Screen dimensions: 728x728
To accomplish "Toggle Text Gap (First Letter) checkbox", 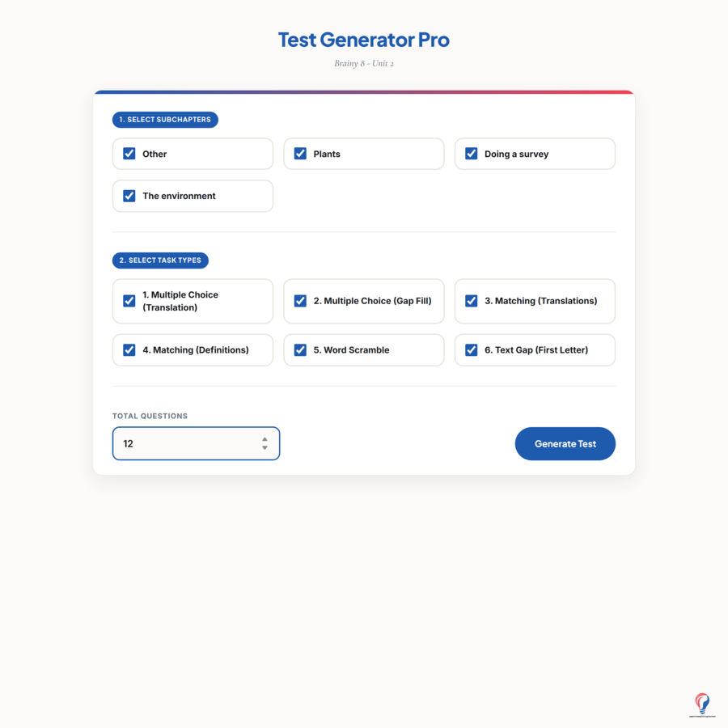I will click(472, 350).
